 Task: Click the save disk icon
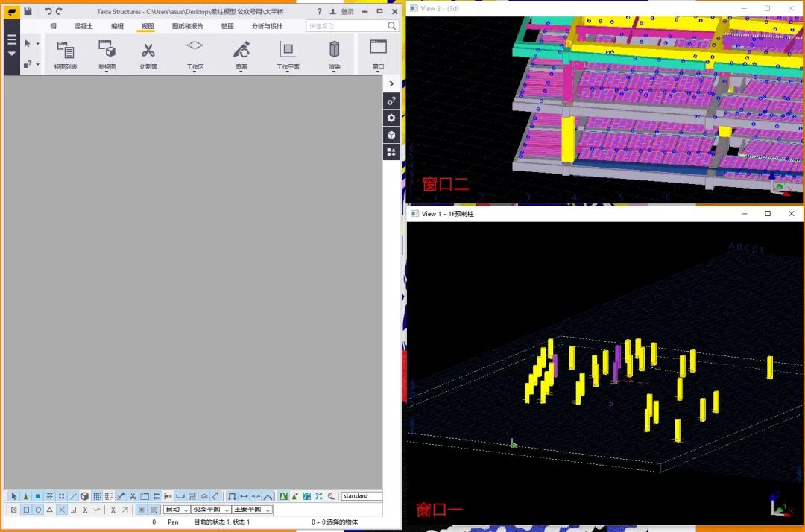tap(28, 11)
